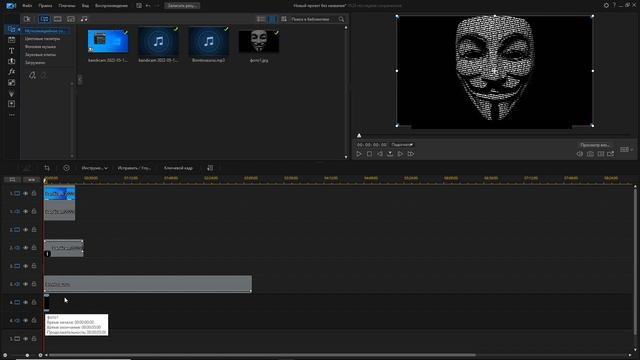Click the settings gear icon top right
This screenshot has width=640, height=360.
click(x=606, y=5)
